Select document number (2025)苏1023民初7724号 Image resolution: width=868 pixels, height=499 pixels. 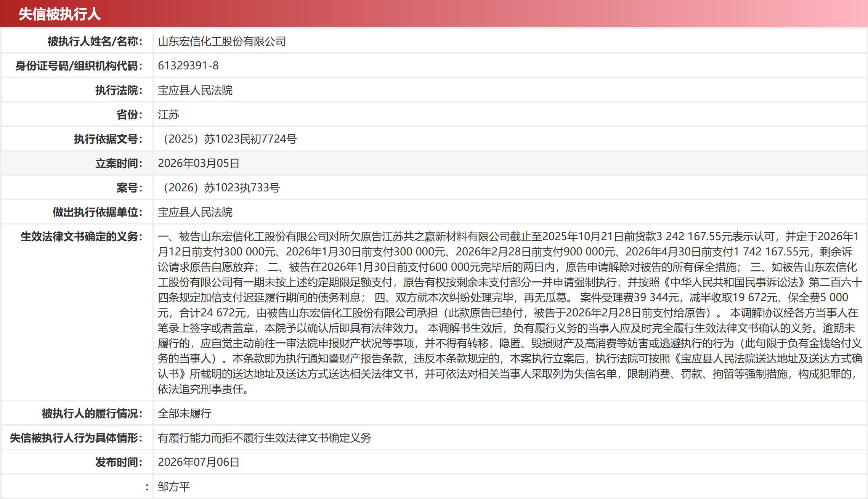tap(227, 139)
